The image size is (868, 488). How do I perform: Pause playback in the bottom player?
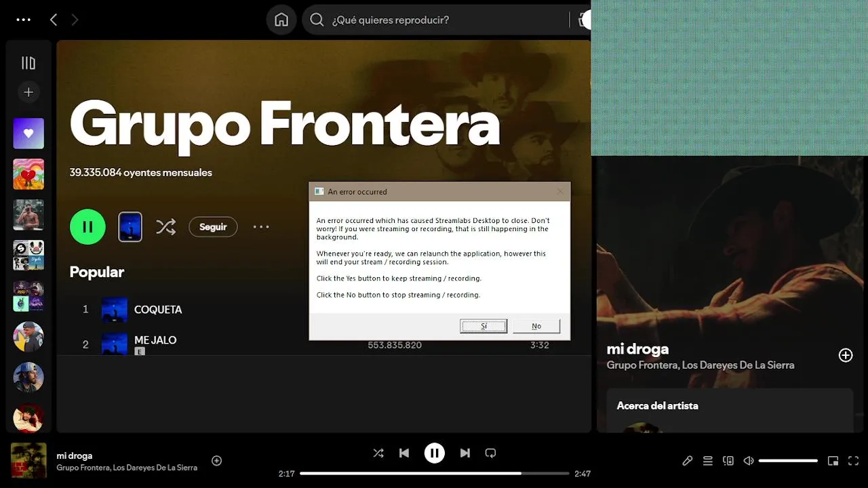[x=435, y=453]
